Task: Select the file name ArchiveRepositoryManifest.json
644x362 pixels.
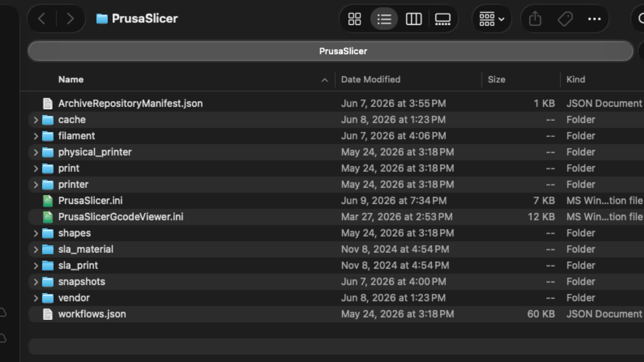Action: click(x=130, y=103)
